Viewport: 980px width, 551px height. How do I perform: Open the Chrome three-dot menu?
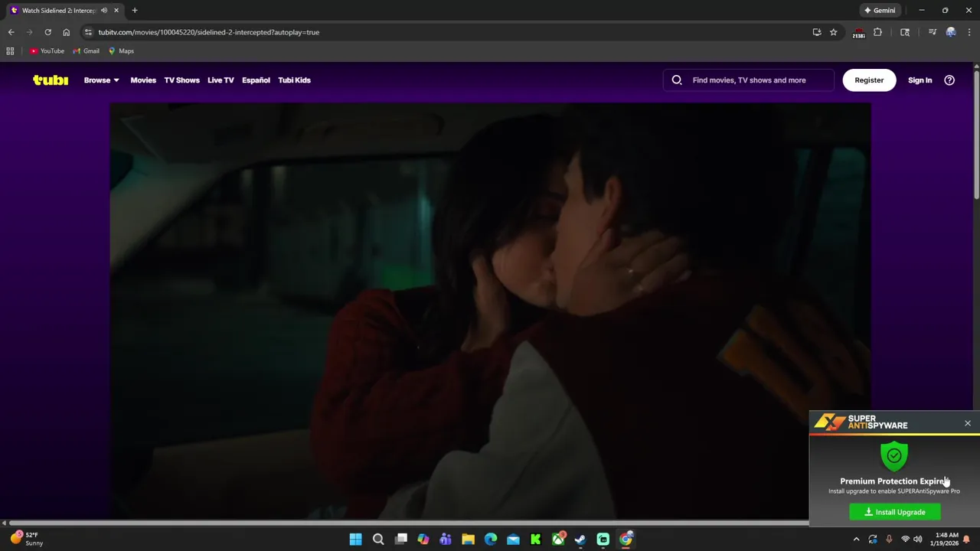(x=969, y=32)
